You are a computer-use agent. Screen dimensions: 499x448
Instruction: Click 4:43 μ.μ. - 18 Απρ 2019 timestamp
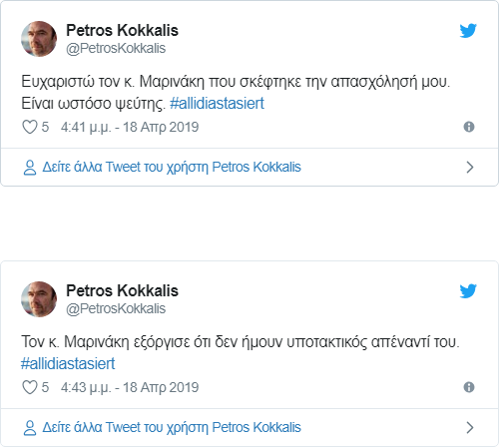pyautogui.click(x=130, y=387)
